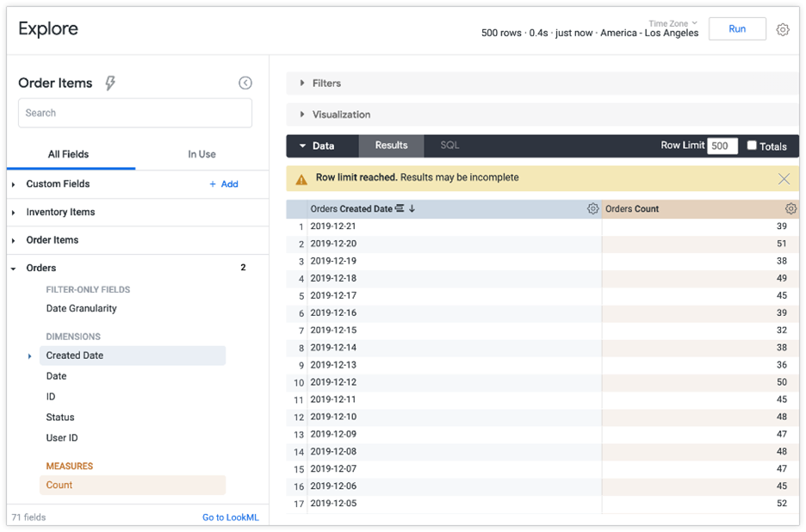This screenshot has height=532, width=806.
Task: Open the Go to LookML link
Action: point(230,517)
